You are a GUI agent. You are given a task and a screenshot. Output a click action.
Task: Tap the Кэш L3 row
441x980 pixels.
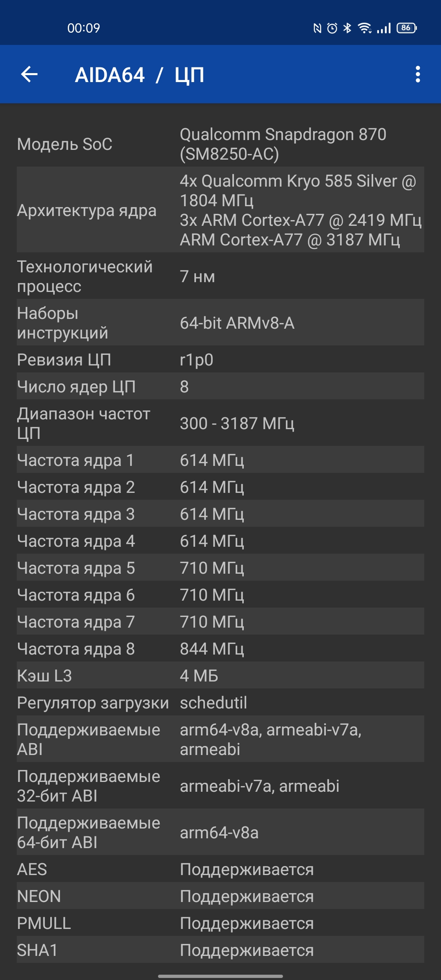(x=220, y=675)
